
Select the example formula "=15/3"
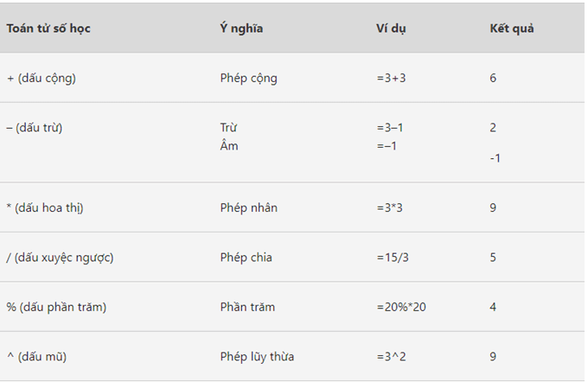point(393,258)
